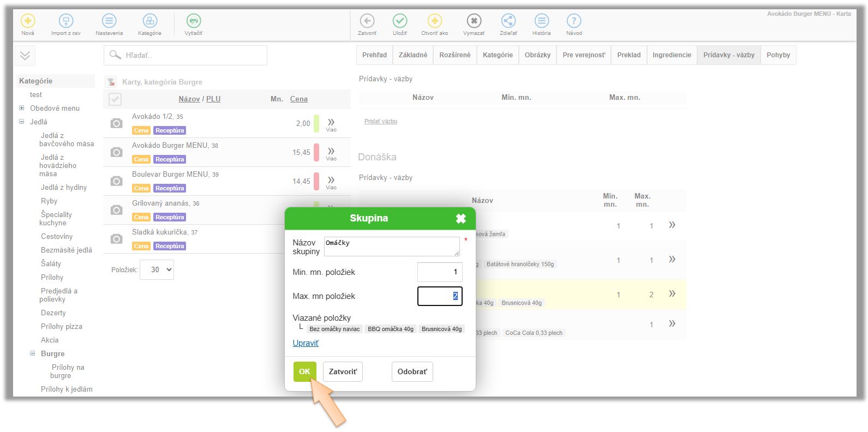Switch to the Ingrediencie tab
This screenshot has width=868, height=432.
[672, 55]
